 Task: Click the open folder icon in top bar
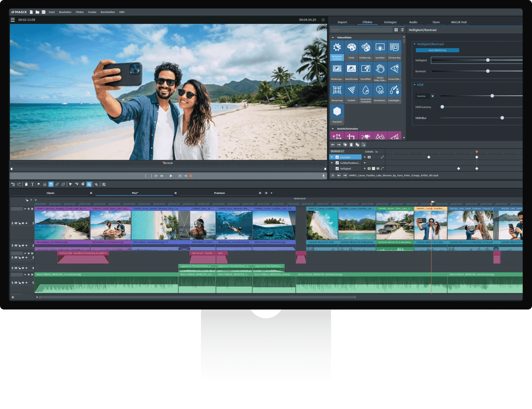pyautogui.click(x=37, y=12)
